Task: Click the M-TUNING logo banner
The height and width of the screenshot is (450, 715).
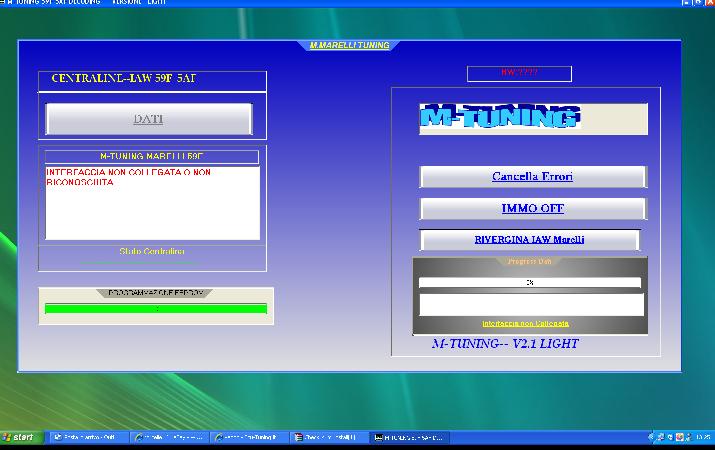Action: pyautogui.click(x=533, y=119)
